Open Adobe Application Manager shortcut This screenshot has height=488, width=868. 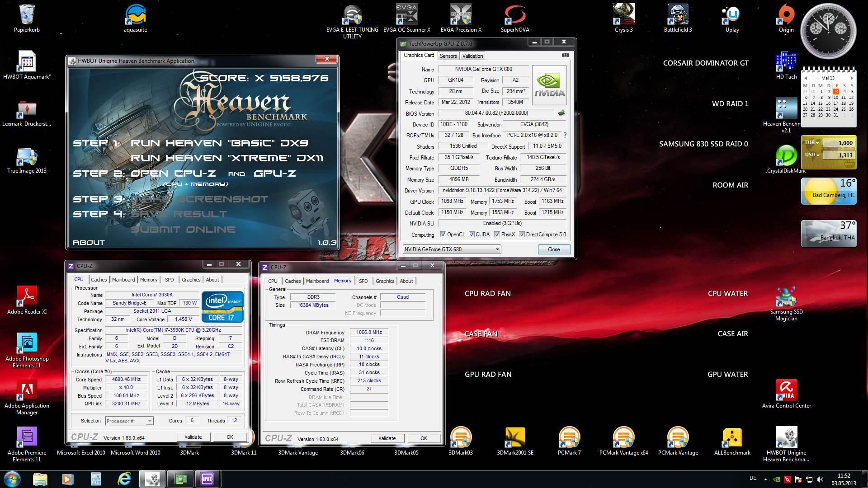(x=27, y=398)
